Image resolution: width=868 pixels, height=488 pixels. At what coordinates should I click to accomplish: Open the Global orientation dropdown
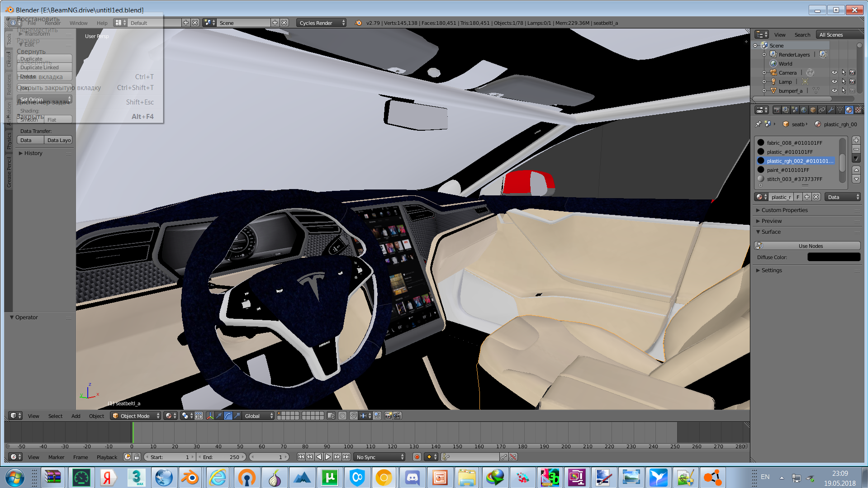tap(258, 416)
